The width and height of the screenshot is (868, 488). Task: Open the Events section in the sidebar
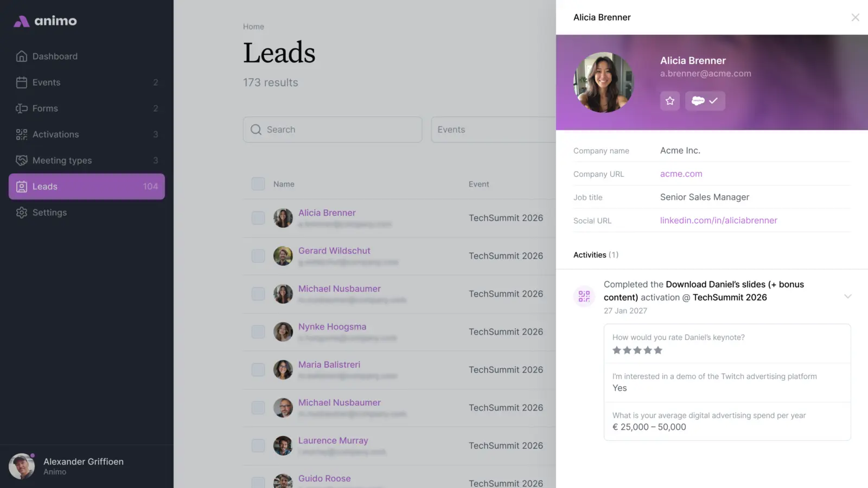coord(46,82)
